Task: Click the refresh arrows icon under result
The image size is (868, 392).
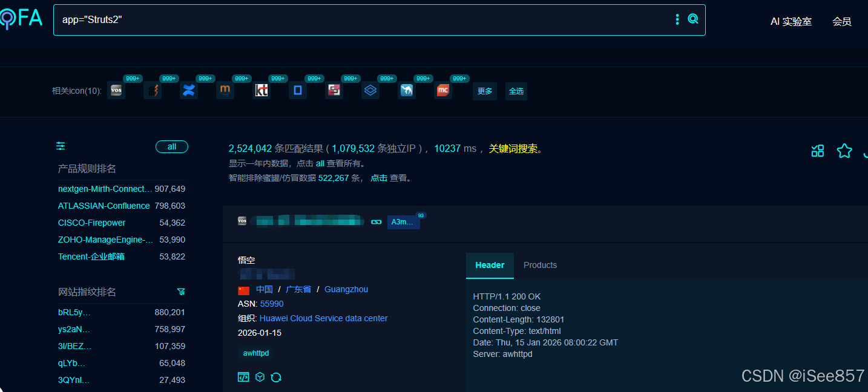Action: point(276,377)
